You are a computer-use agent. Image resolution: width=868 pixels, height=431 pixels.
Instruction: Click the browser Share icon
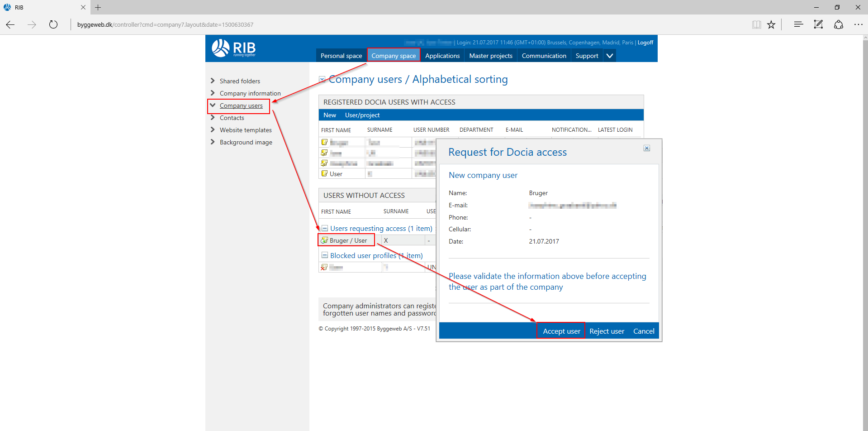838,25
